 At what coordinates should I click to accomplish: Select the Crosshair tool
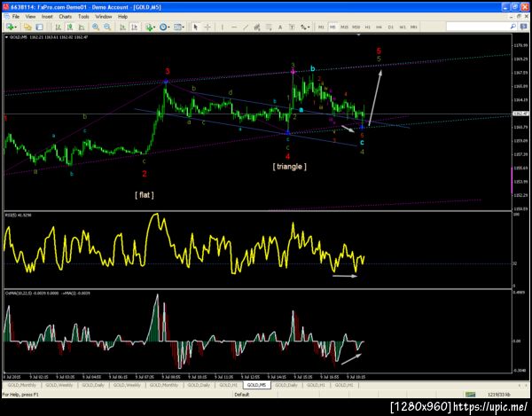pos(207,27)
